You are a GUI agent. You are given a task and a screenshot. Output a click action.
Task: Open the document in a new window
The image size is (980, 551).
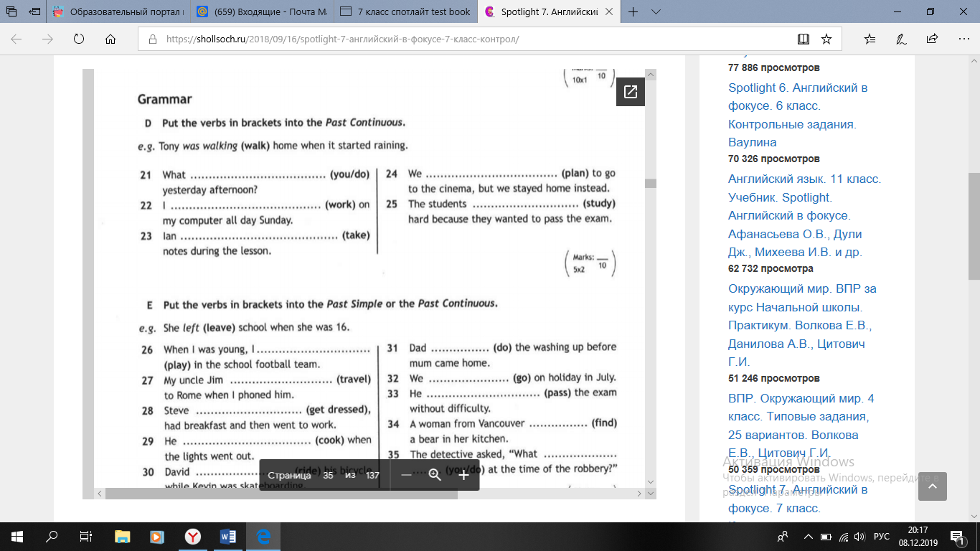tap(631, 92)
